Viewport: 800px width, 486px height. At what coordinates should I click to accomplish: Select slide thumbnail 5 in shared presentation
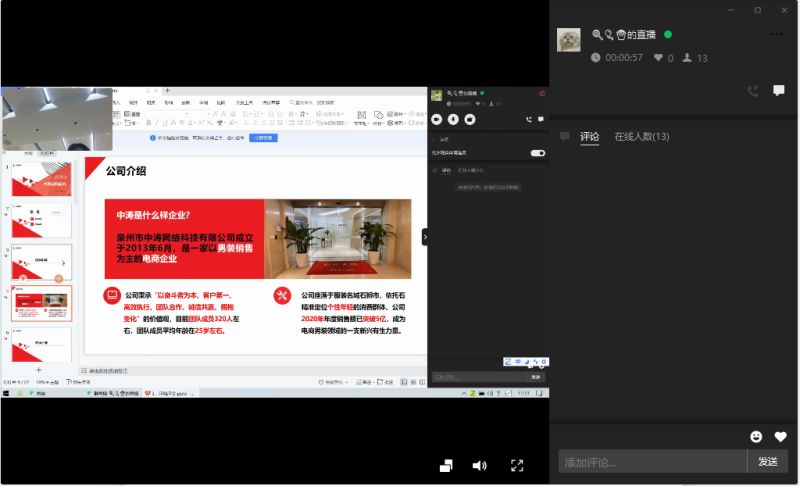tap(41, 345)
